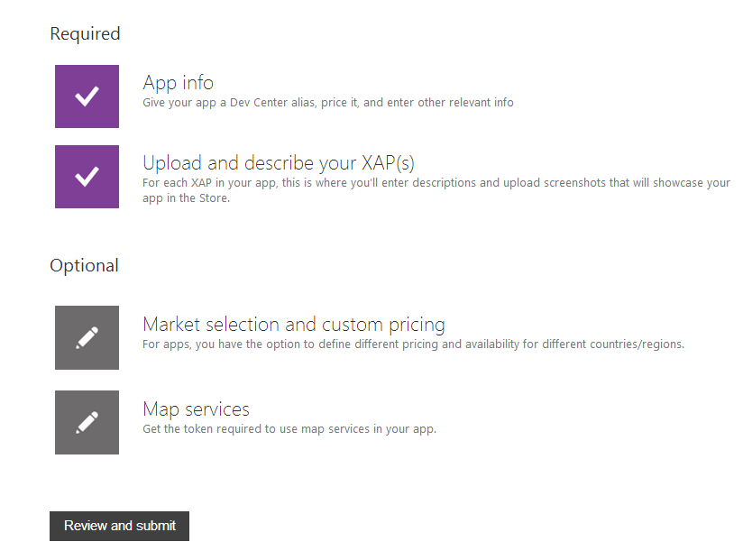
Task: Click the pencil icon beside Market selection and custom pricing
Action: click(x=87, y=337)
